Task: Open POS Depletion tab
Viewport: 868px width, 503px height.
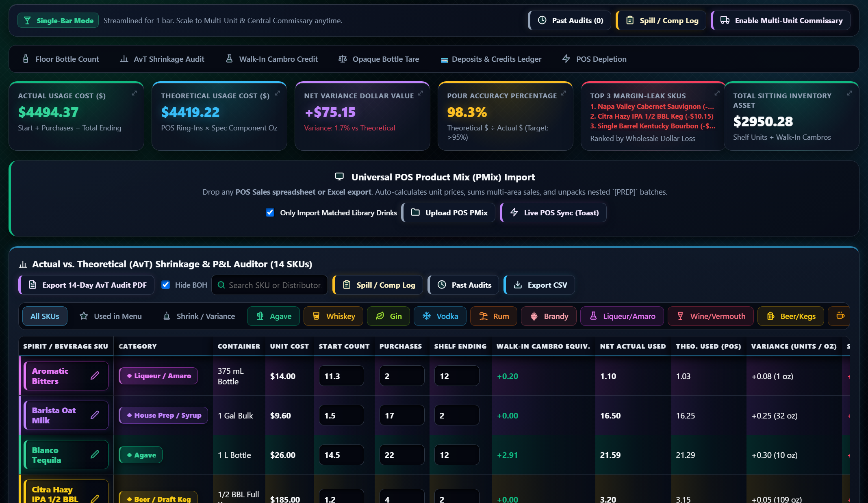Action: tap(595, 59)
